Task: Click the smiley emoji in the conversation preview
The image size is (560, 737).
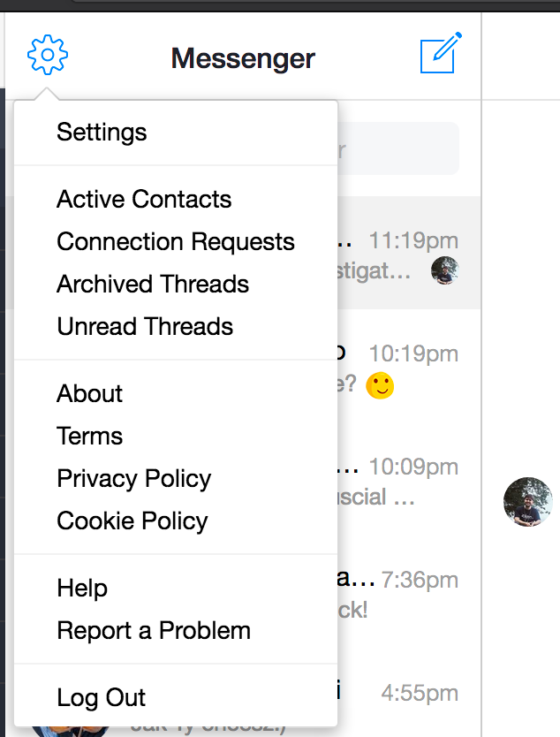Action: 380,385
